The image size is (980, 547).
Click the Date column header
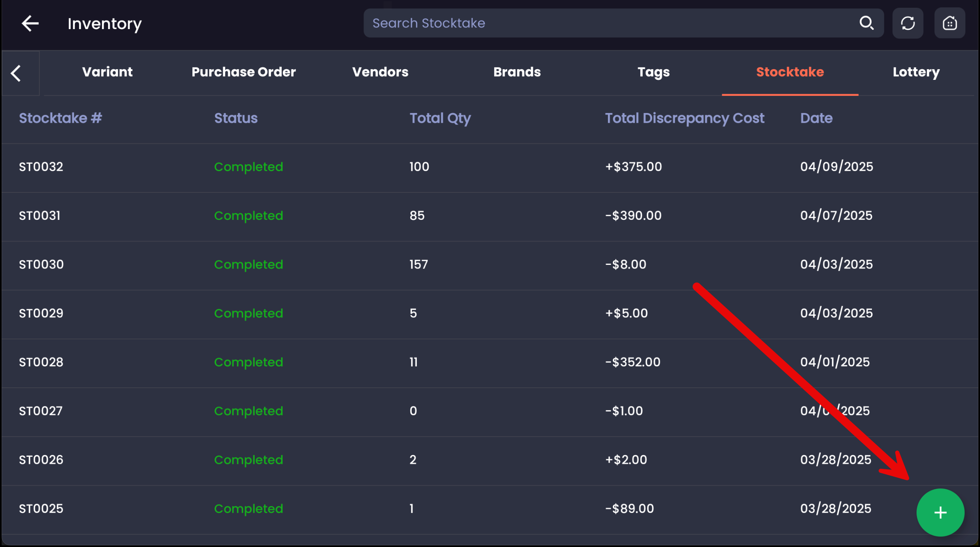[x=816, y=118]
